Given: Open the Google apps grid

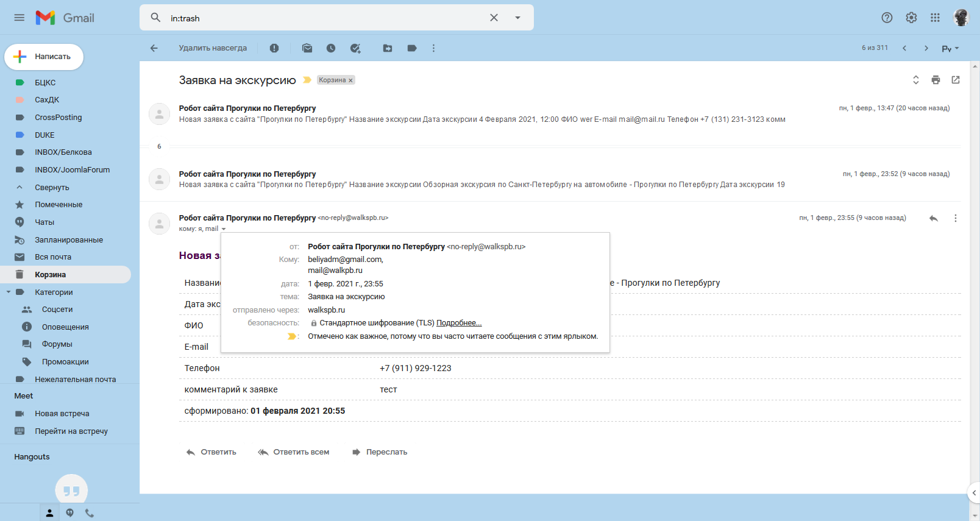Looking at the screenshot, I should pyautogui.click(x=935, y=18).
